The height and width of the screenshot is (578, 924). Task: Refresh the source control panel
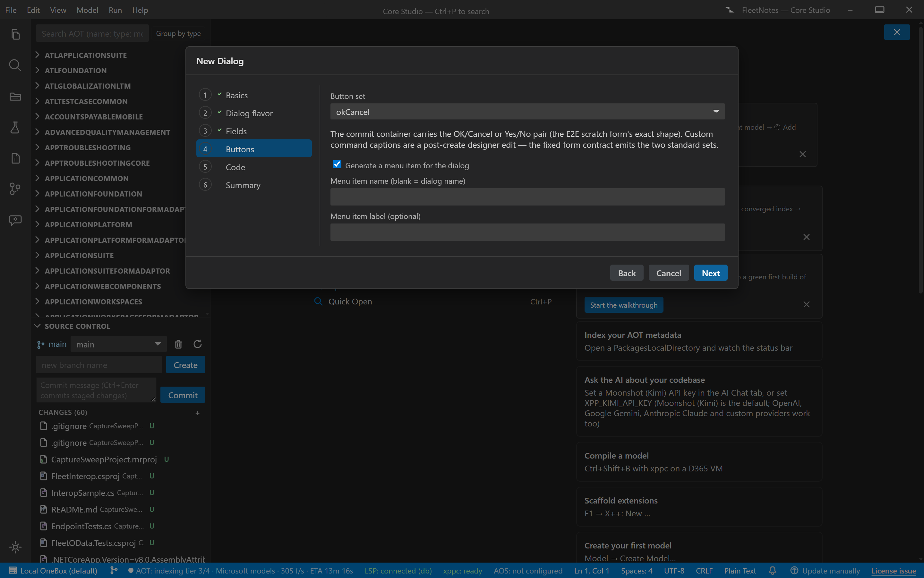[x=197, y=344]
